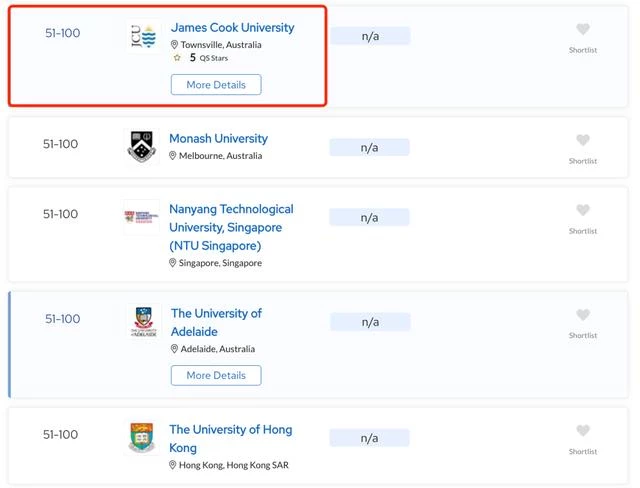Viewport: 640px width, 488px height.
Task: Click n/a score for Monash University
Action: click(x=369, y=147)
